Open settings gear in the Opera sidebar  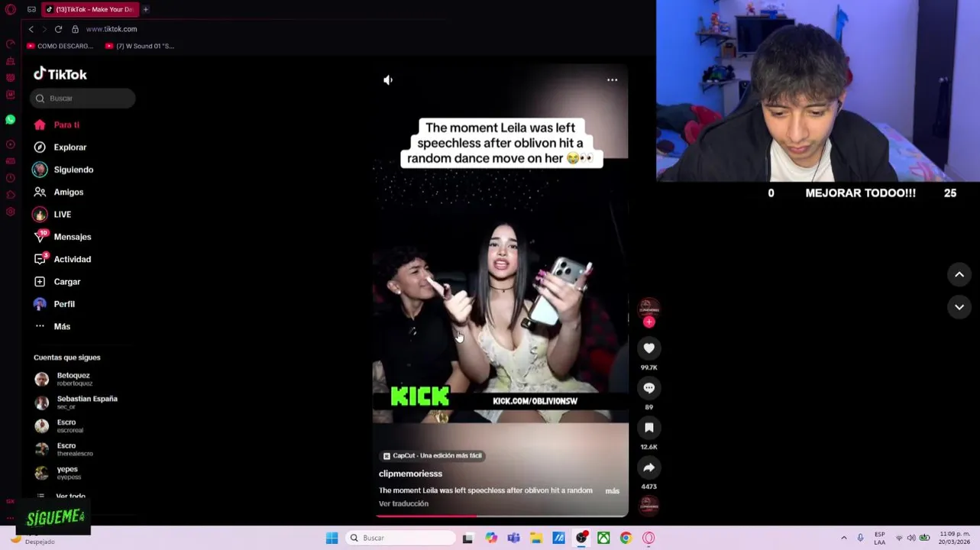point(11,212)
